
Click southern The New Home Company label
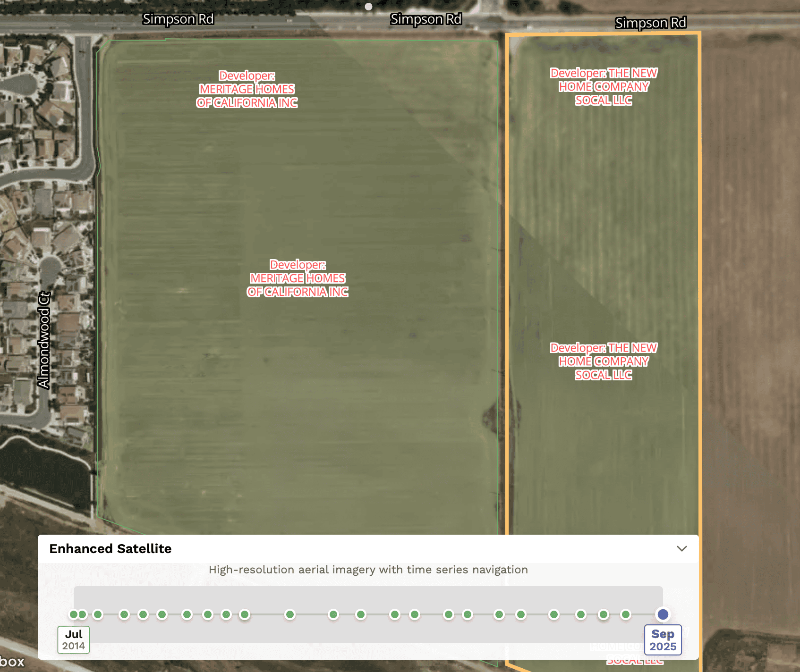604,361
